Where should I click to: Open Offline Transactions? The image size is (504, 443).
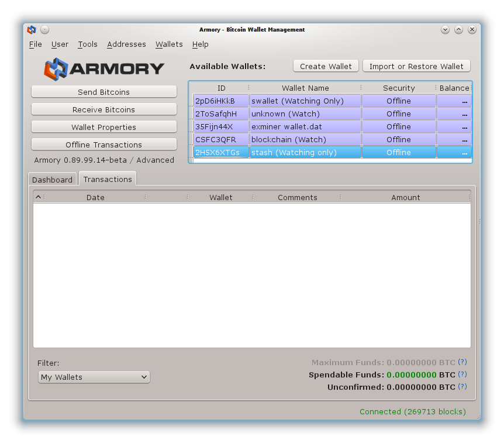[x=104, y=145]
